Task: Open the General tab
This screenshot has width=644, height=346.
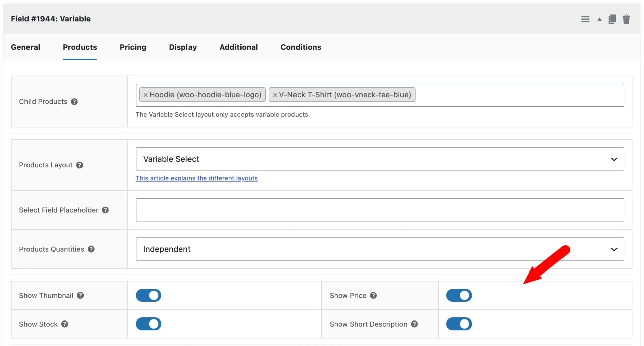Action: coord(25,47)
